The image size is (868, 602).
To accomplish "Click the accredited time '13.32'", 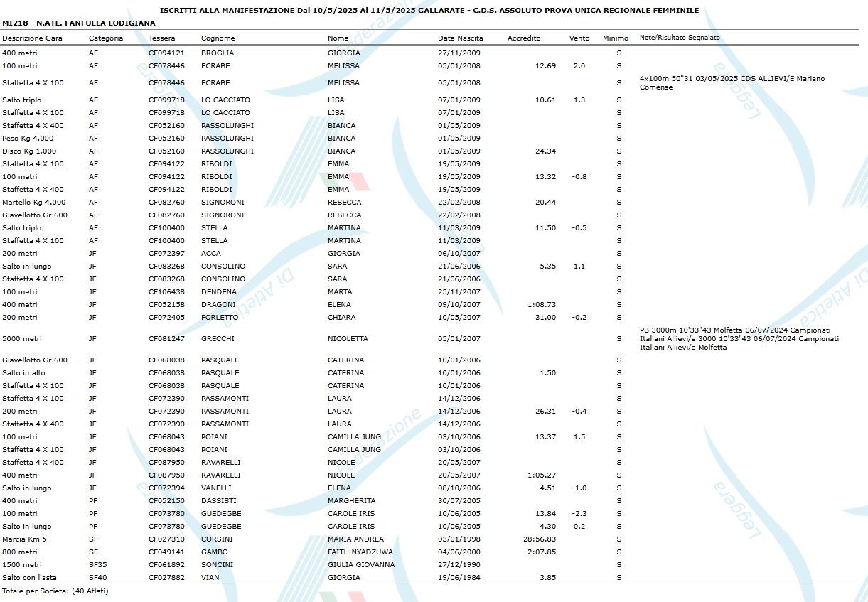I will tap(545, 177).
